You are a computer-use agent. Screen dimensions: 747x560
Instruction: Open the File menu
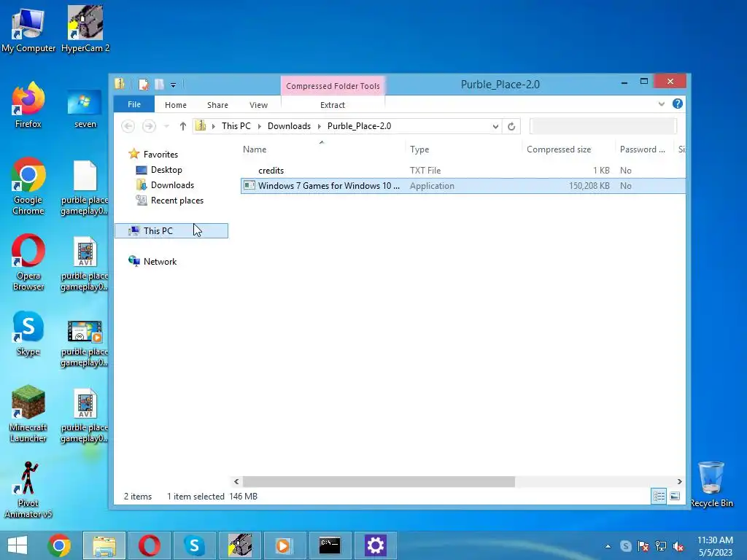click(134, 104)
